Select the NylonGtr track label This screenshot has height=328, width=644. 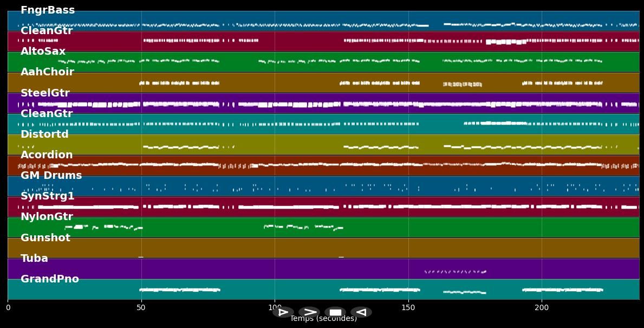tap(47, 217)
